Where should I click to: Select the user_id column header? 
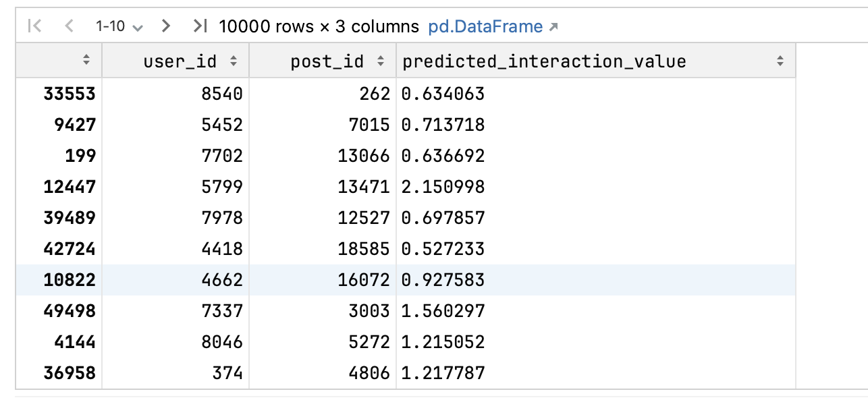coord(180,61)
